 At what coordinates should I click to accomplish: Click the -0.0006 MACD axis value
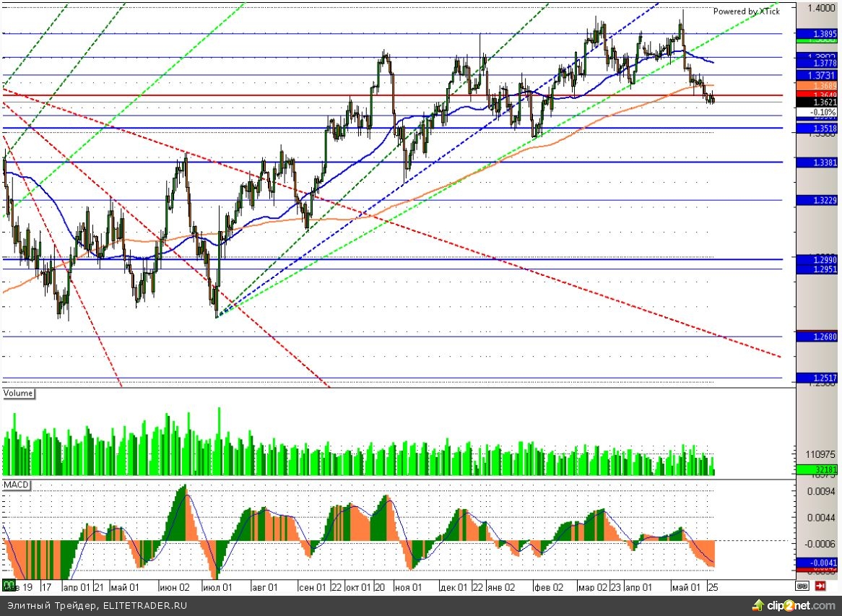820,544
